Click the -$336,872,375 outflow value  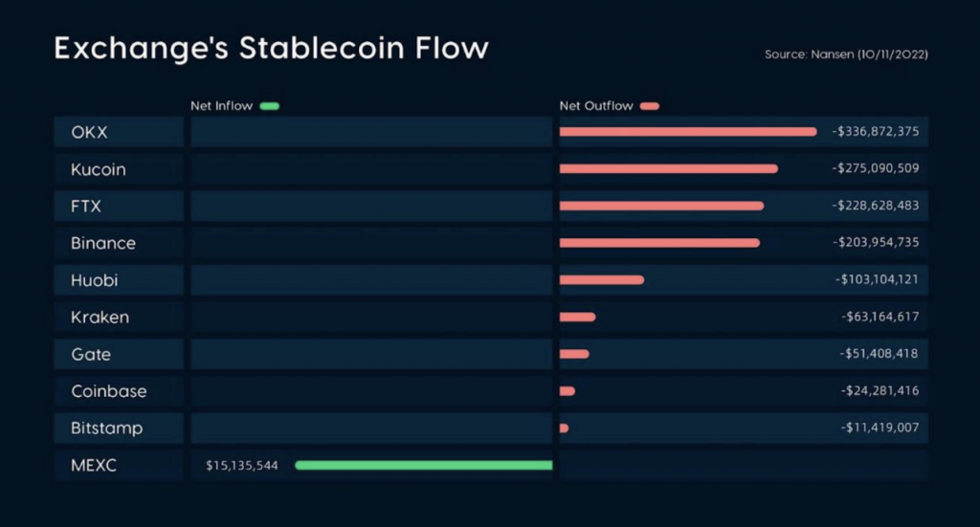pyautogui.click(x=875, y=131)
